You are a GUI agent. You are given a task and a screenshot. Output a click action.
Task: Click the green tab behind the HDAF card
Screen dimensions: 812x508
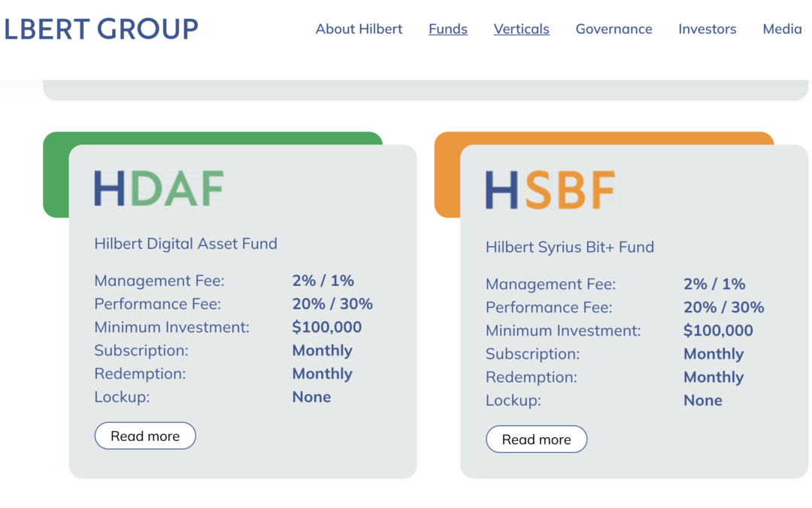tap(56, 175)
